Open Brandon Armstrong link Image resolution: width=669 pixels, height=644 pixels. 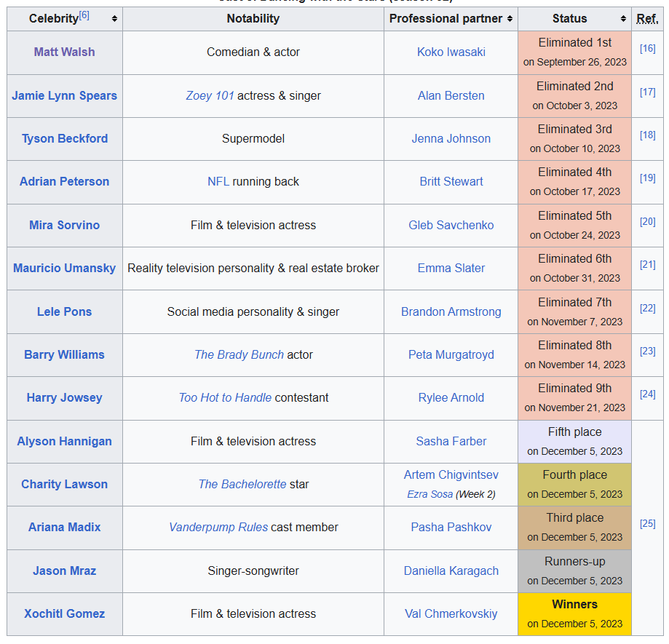click(x=451, y=311)
